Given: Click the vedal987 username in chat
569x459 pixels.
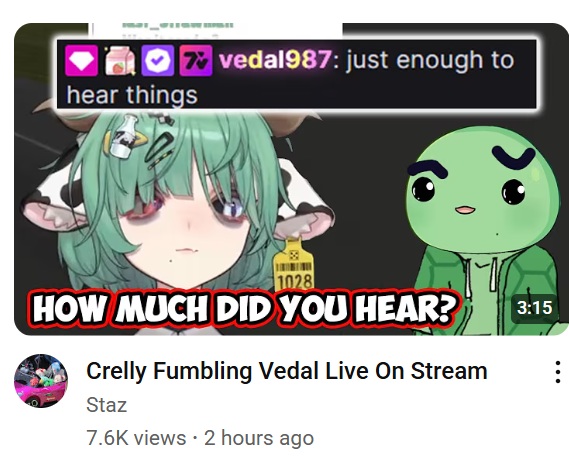Looking at the screenshot, I should [x=275, y=60].
